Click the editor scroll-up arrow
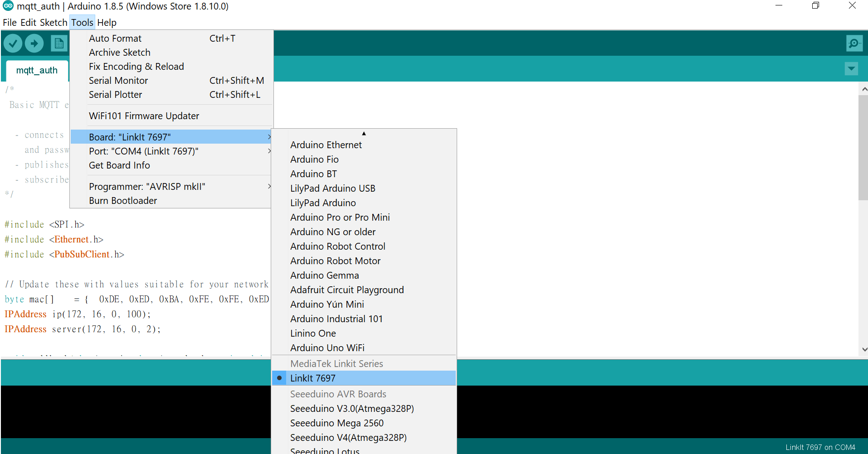 click(x=864, y=89)
